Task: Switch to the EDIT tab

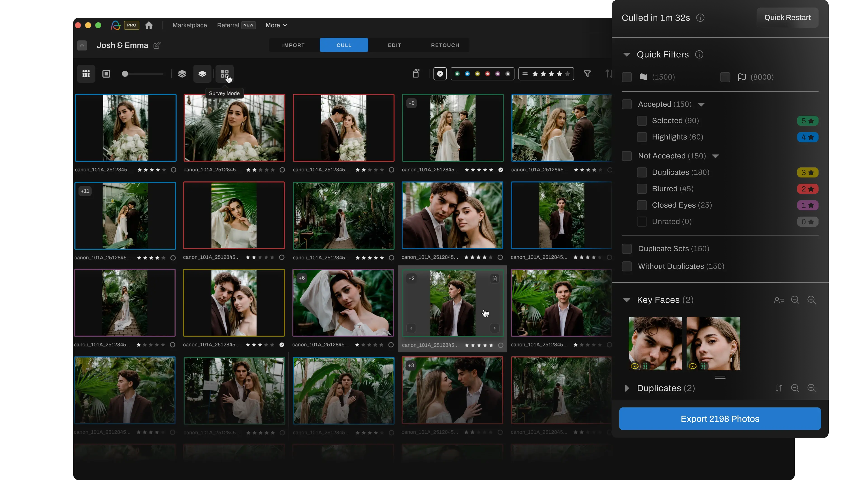Action: 394,45
